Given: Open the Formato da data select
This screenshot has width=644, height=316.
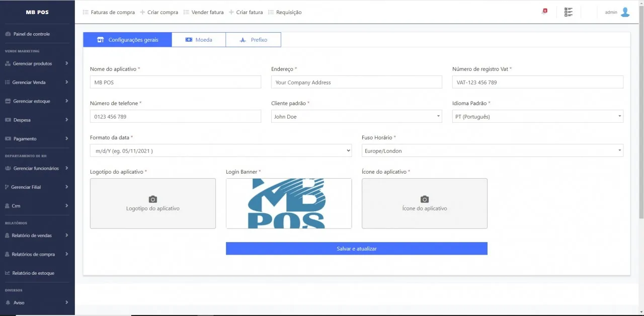Looking at the screenshot, I should 221,151.
